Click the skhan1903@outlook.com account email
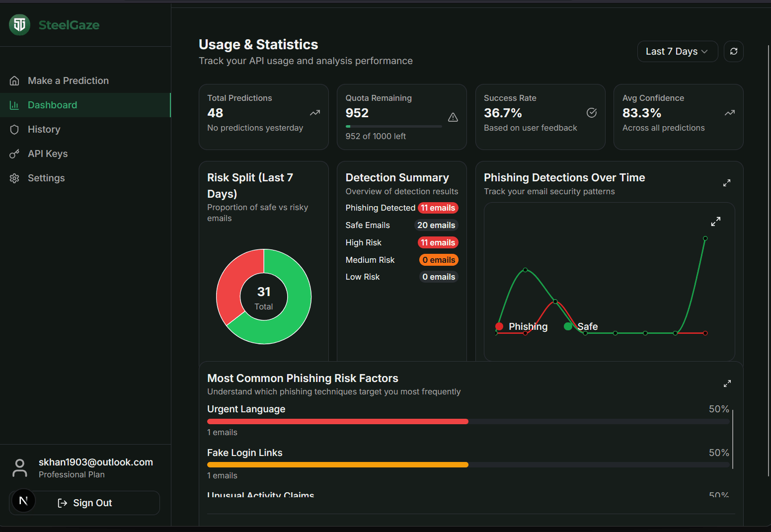The width and height of the screenshot is (771, 532). pos(96,462)
